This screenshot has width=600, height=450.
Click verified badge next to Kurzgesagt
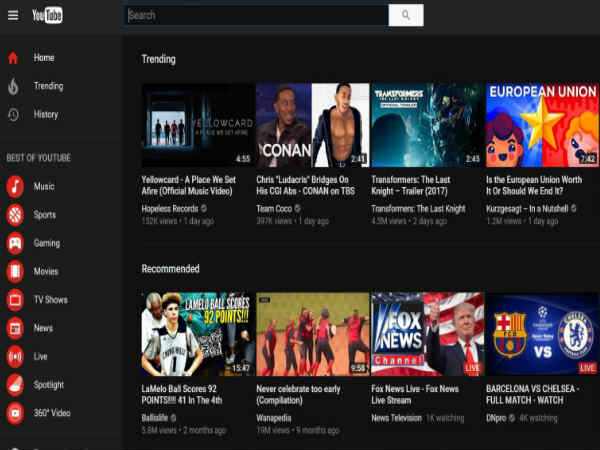[x=573, y=209]
